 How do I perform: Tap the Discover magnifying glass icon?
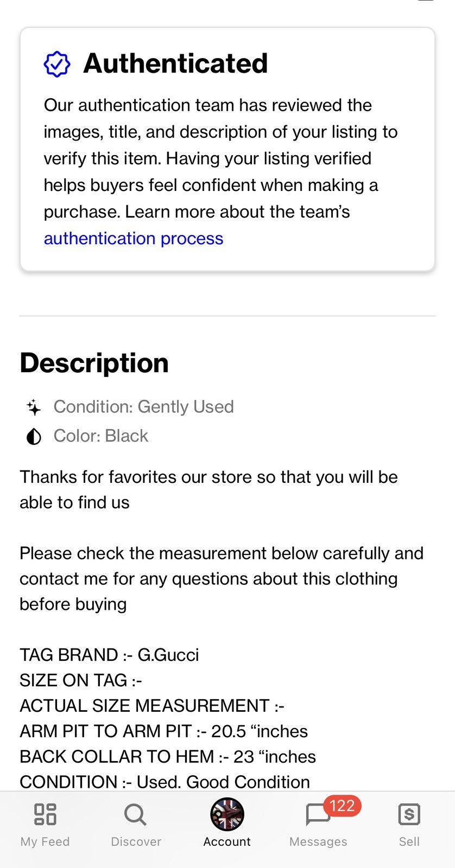click(135, 814)
